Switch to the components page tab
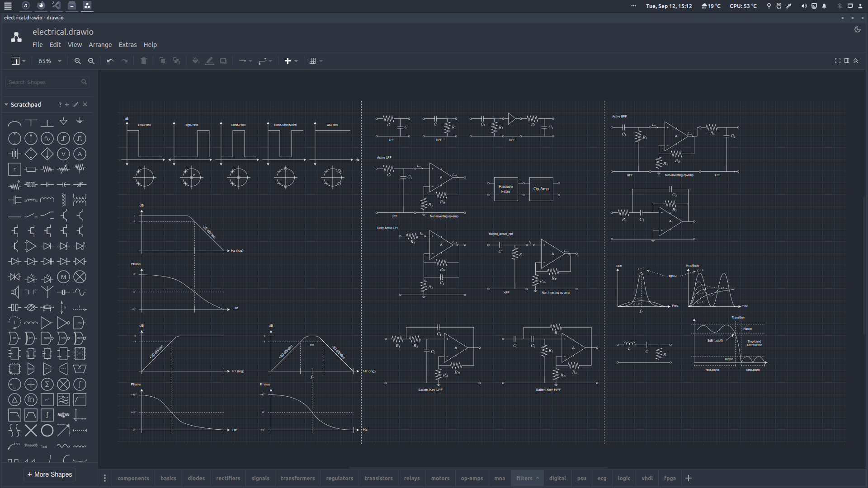 [133, 478]
